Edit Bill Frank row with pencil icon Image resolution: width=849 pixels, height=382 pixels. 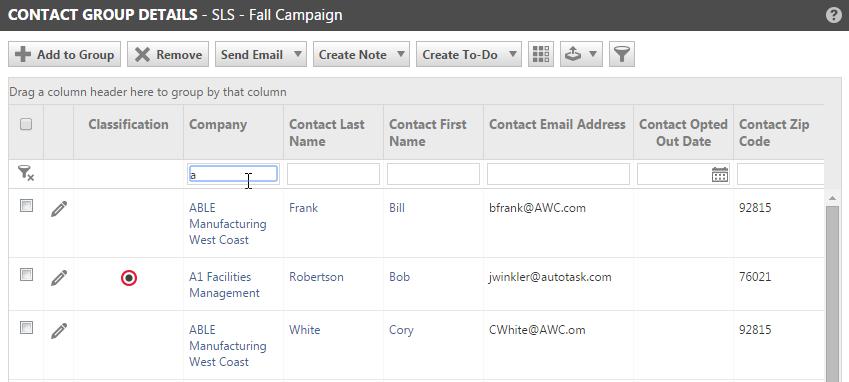(x=59, y=209)
